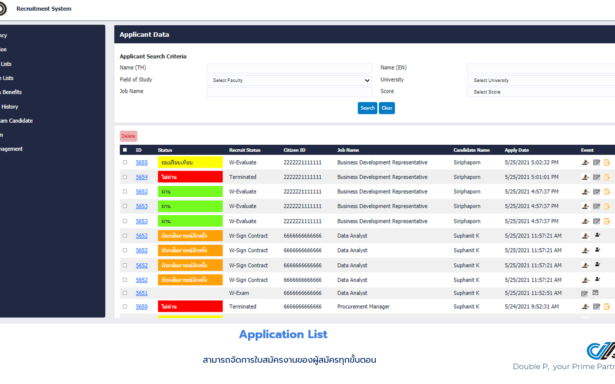
Task: Click the Name (TH) input field
Action: 289,68
